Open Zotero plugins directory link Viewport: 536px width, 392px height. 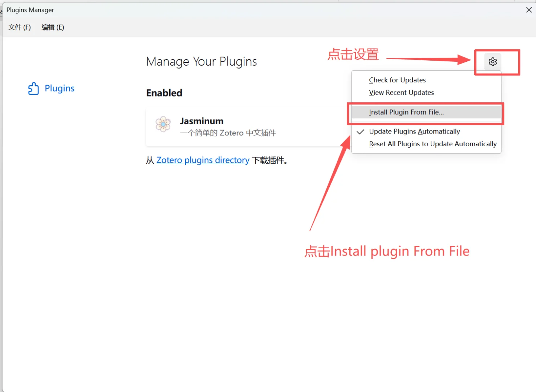pyautogui.click(x=203, y=160)
